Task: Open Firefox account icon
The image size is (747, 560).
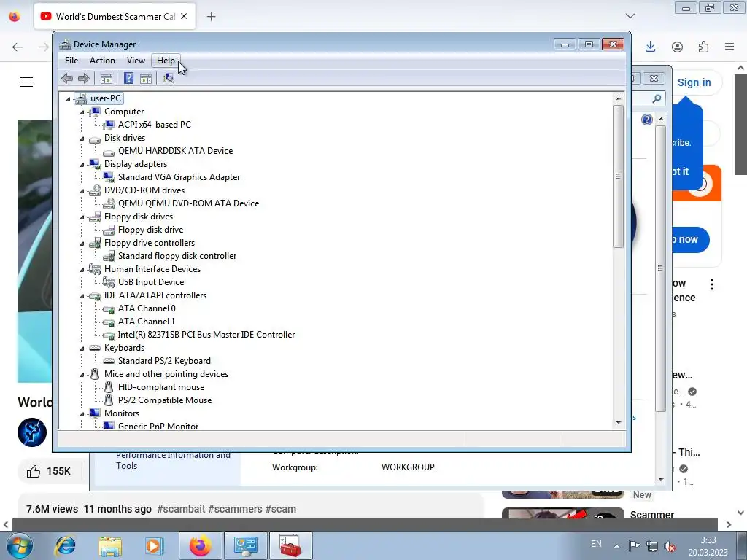Action: [x=677, y=47]
